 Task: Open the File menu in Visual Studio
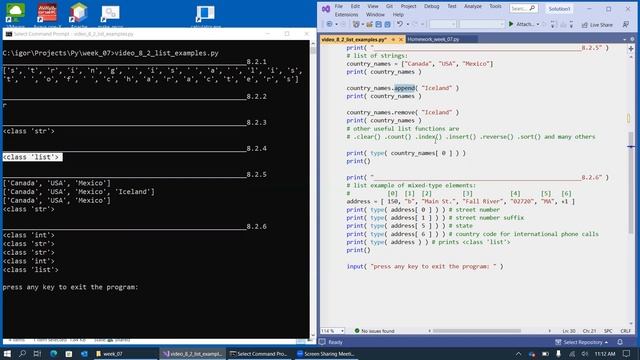point(338,6)
